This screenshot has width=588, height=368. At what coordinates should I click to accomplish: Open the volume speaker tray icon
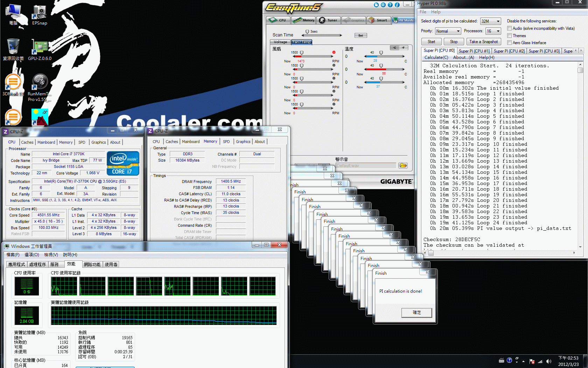548,361
